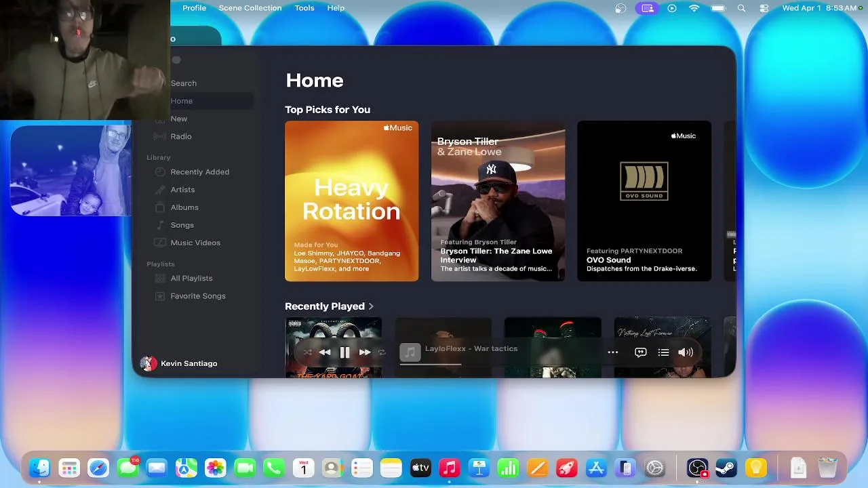Click the Music app icon in Dock
This screenshot has width=868, height=488.
(x=450, y=468)
